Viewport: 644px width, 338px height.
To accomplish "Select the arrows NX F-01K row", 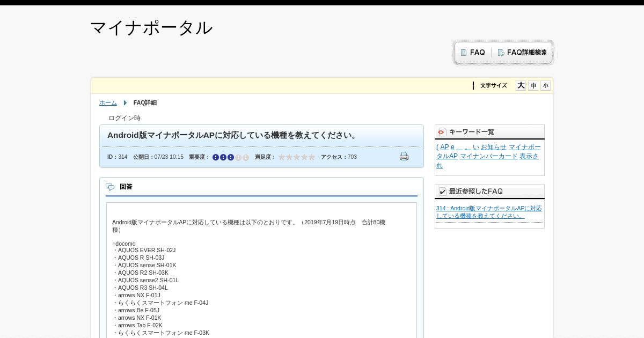I will coord(137,318).
